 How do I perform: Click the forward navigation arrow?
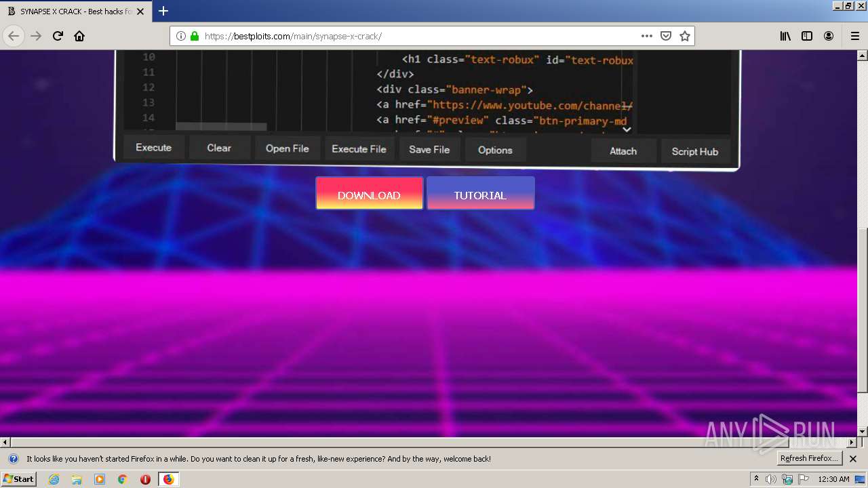[36, 36]
